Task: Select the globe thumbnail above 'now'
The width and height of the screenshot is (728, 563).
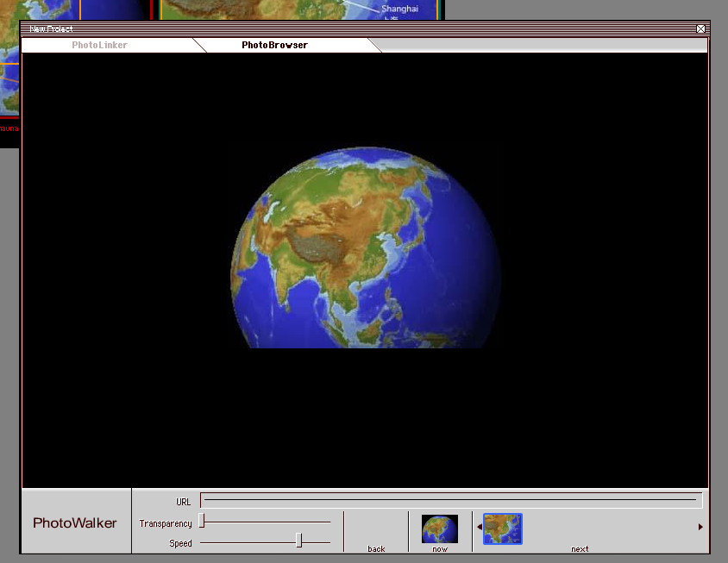Action: [440, 529]
